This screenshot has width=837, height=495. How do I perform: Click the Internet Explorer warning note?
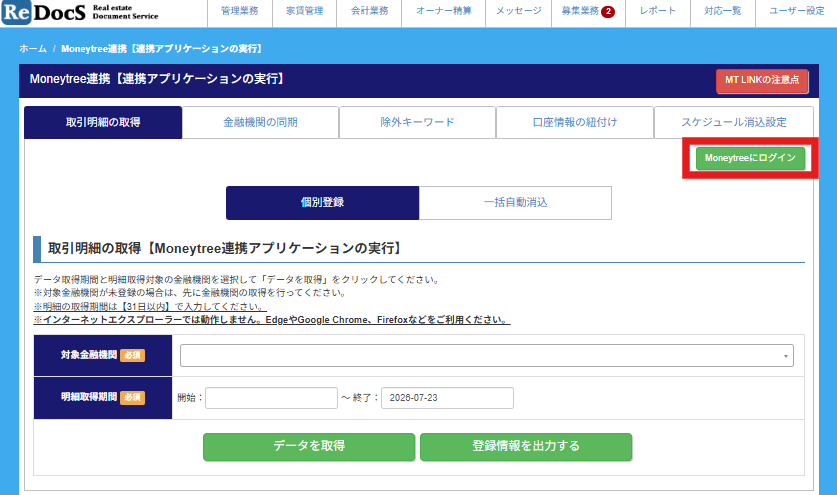click(272, 320)
